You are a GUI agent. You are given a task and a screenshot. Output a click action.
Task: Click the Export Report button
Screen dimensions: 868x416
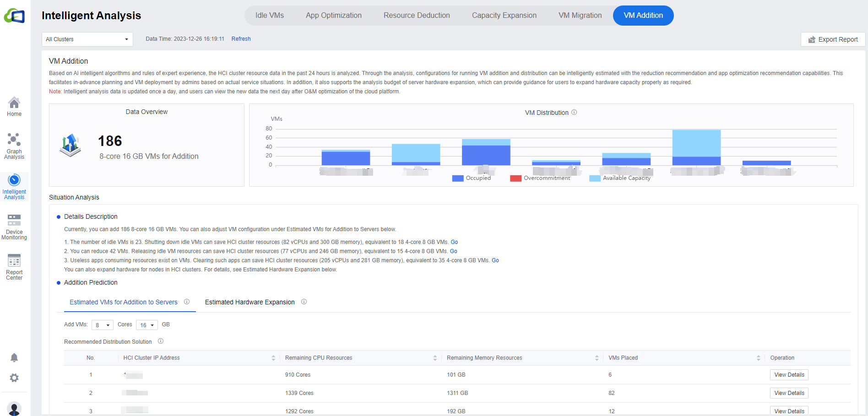pyautogui.click(x=833, y=39)
